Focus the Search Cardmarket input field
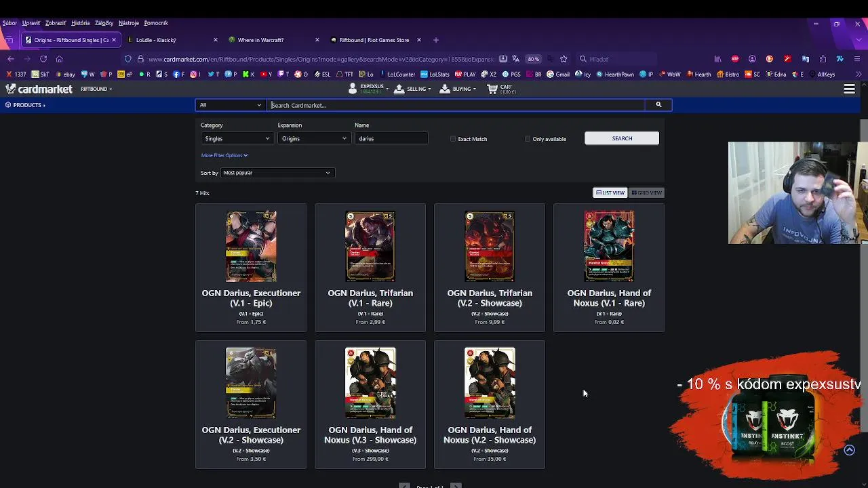 [456, 105]
